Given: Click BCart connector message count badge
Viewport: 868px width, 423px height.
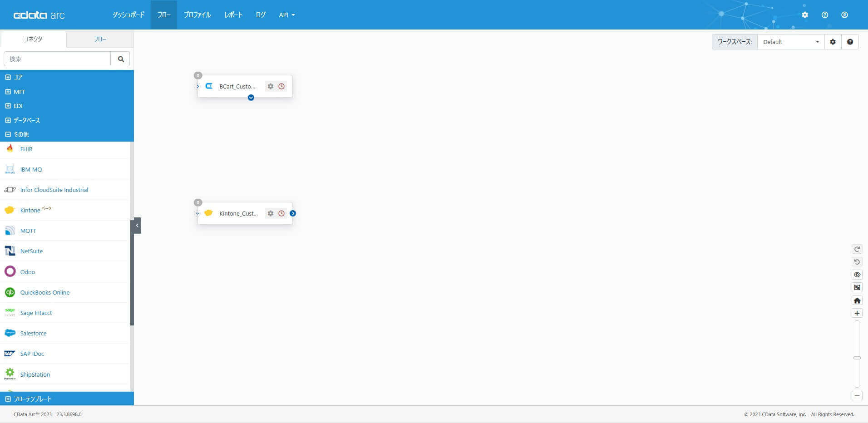Looking at the screenshot, I should click(198, 75).
